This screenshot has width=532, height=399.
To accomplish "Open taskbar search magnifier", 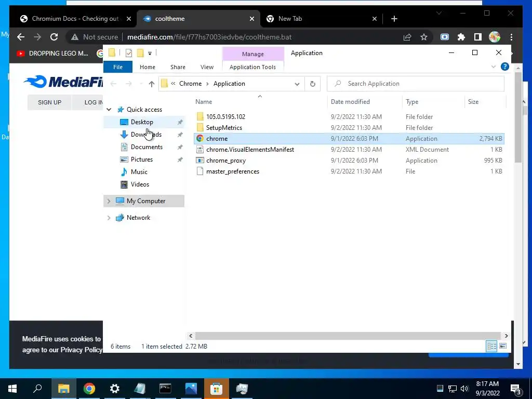I will [37, 389].
